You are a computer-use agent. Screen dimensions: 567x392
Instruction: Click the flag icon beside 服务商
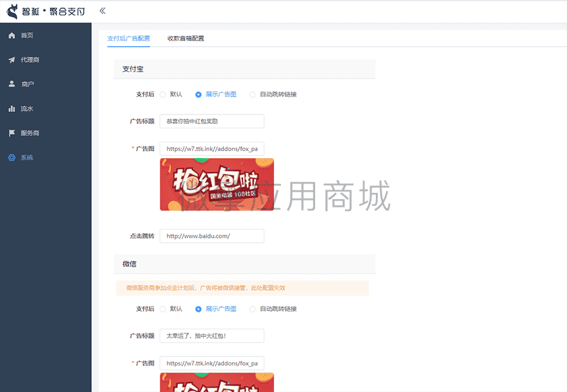[x=11, y=133]
